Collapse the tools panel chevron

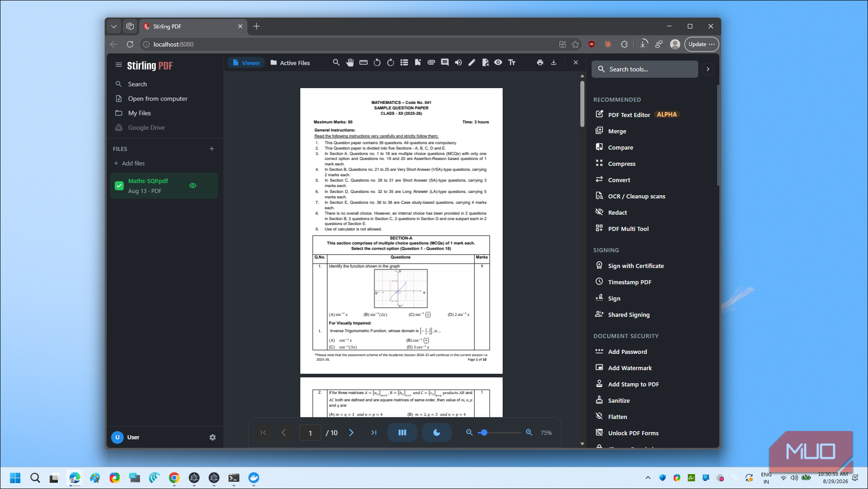point(708,69)
